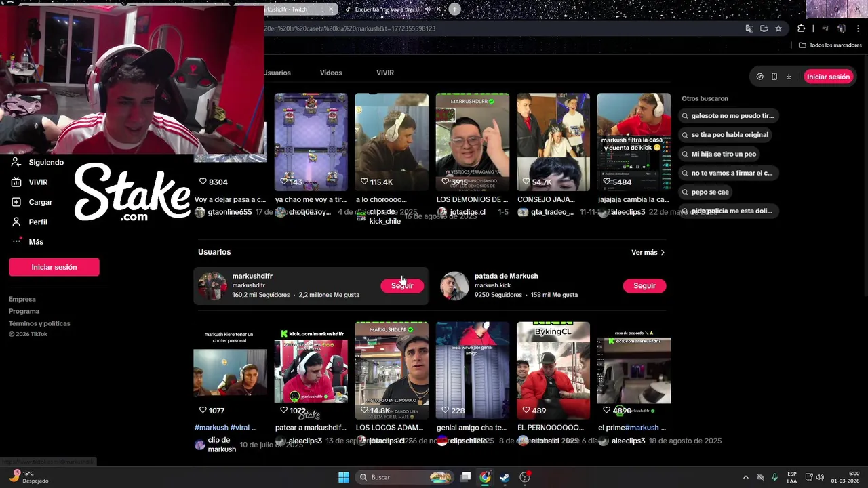Open the Windows Start menu
The width and height of the screenshot is (868, 488).
[344, 477]
